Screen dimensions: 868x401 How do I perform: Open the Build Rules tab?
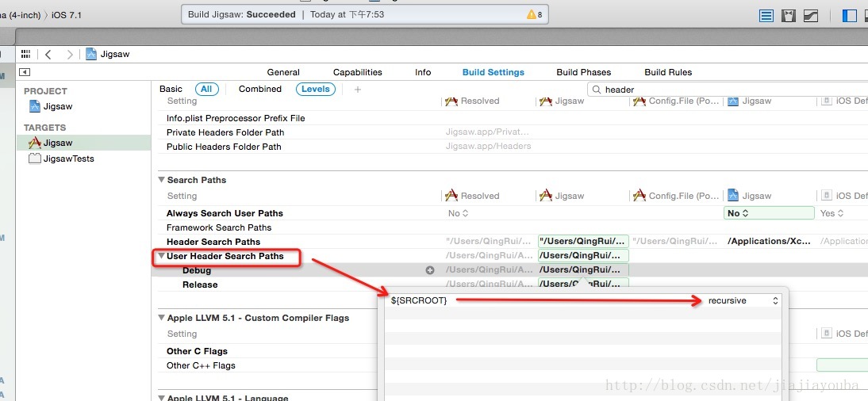pos(668,72)
